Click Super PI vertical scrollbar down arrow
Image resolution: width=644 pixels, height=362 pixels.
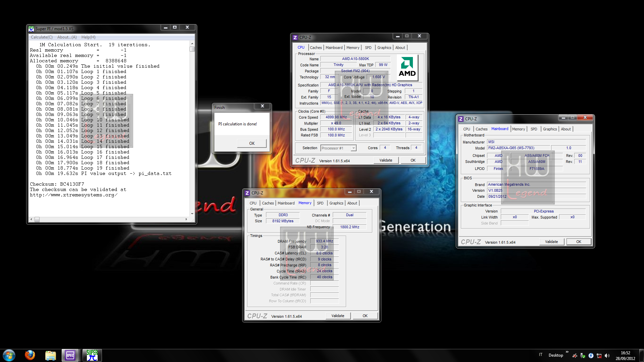(192, 214)
